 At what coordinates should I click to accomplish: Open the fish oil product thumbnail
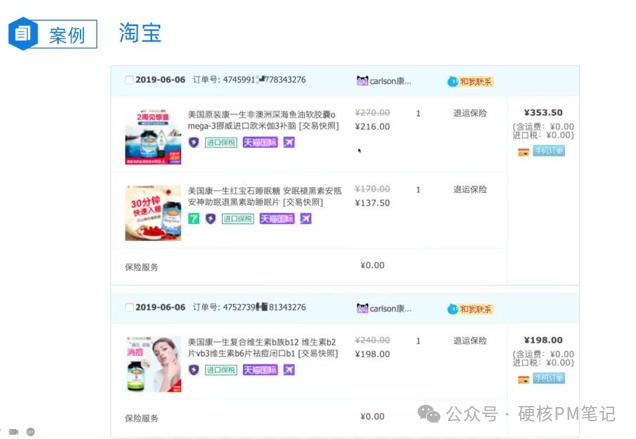(x=153, y=136)
